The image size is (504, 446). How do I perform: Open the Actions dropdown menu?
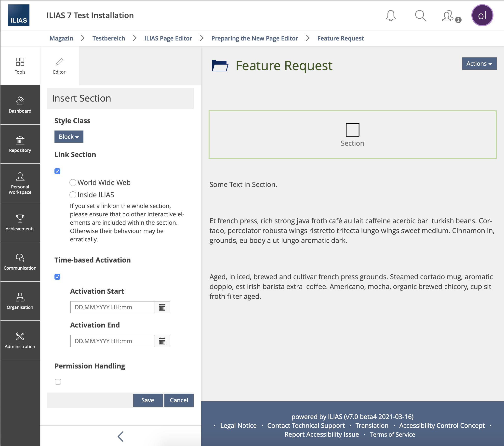479,64
